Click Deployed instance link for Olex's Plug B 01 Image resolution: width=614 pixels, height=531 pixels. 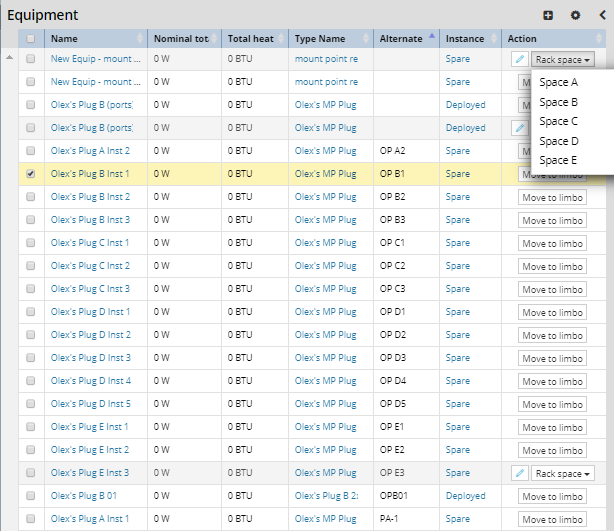[x=465, y=496]
